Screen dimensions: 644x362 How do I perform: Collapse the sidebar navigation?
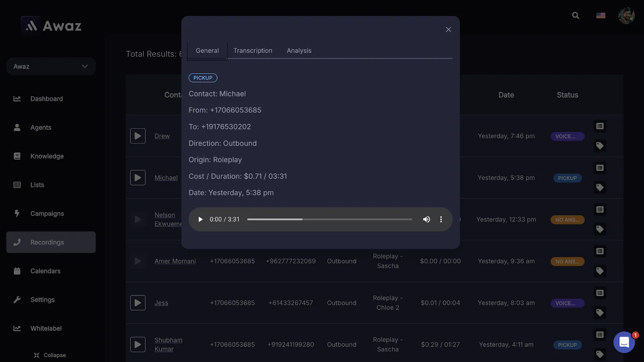coord(50,355)
